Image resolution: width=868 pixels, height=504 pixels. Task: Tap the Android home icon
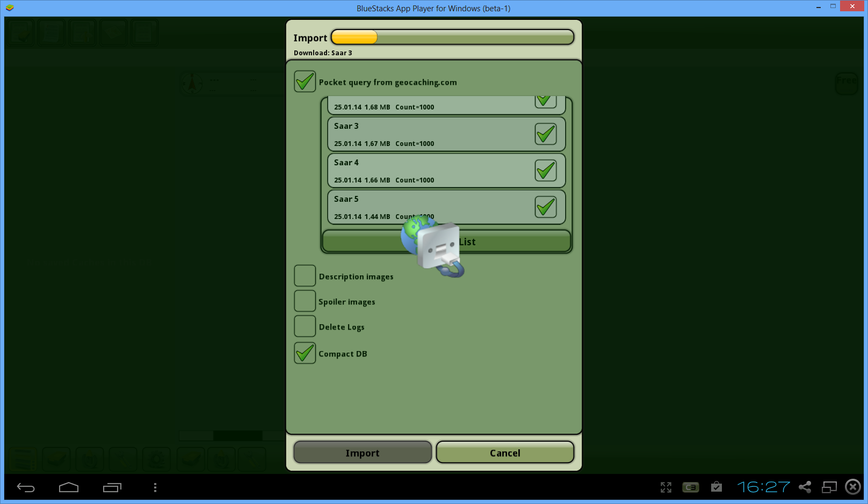[69, 487]
